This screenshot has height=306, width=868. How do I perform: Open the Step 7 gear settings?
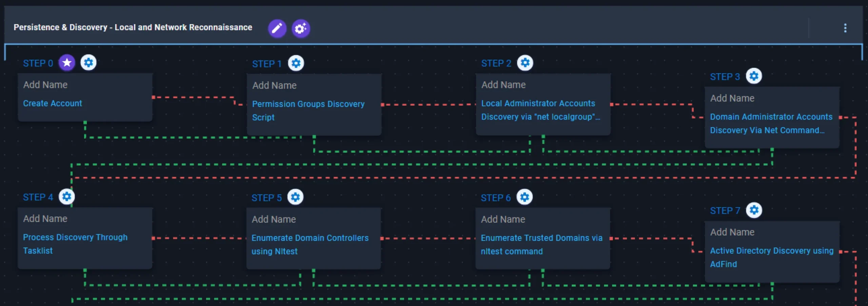[x=754, y=210]
